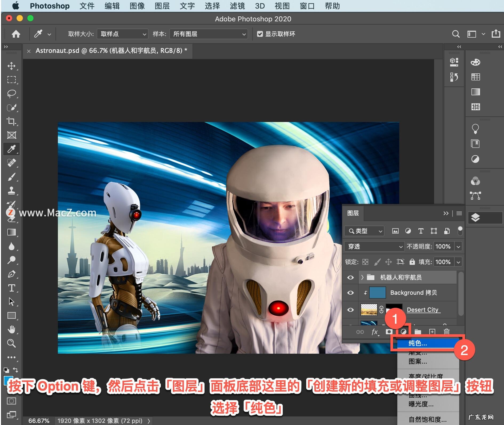504x425 pixels.
Task: Click the add layer style fx icon
Action: (375, 332)
